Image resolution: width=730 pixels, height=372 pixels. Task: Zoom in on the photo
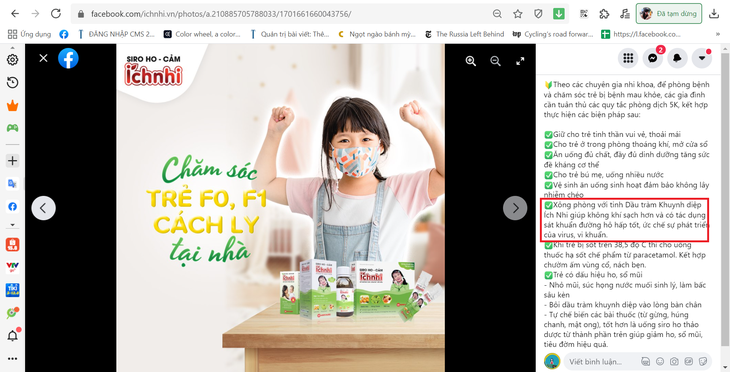pos(471,61)
